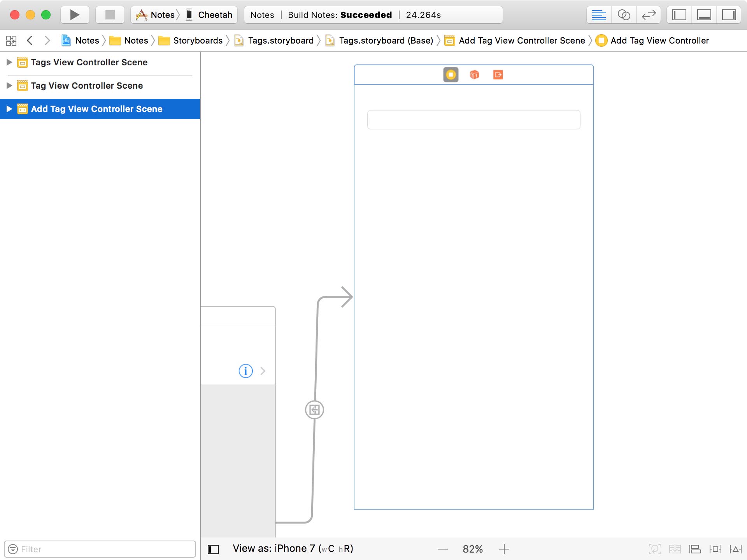Viewport: 747px width, 560px height.
Task: Expand the Tags View Controller Scene
Action: pyautogui.click(x=9, y=62)
